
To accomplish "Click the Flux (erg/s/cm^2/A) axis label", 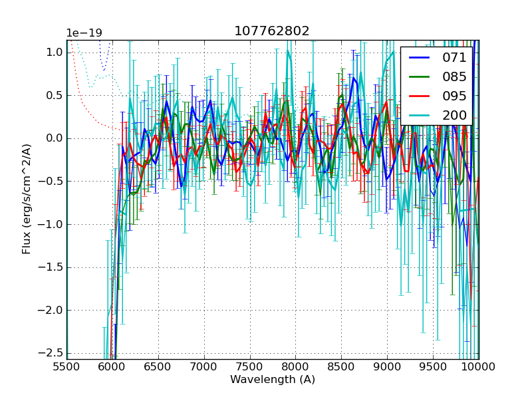I will [27, 199].
